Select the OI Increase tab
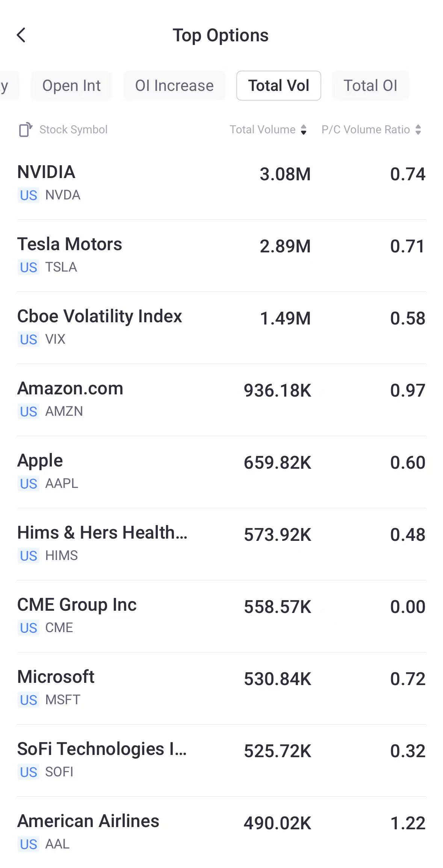 coord(174,86)
